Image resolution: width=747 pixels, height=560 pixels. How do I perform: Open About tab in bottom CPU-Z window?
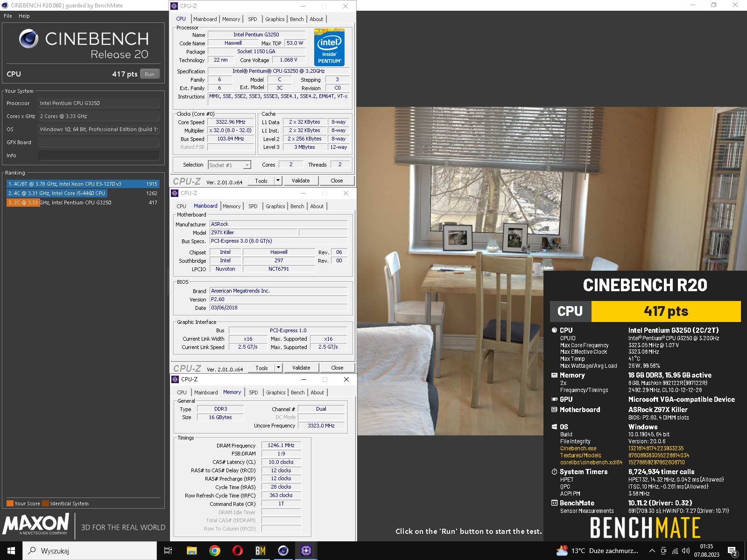click(317, 392)
